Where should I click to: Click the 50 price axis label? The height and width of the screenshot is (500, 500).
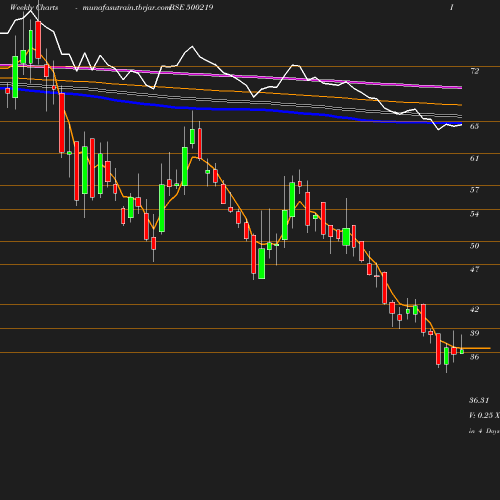pos(474,246)
